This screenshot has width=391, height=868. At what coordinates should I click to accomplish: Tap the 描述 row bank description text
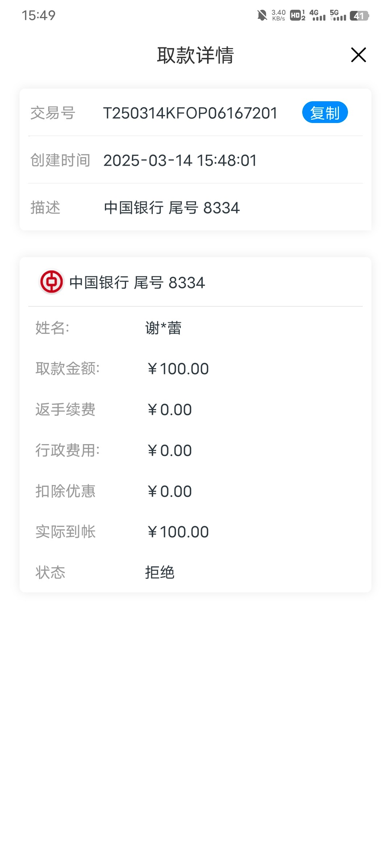coord(172,208)
